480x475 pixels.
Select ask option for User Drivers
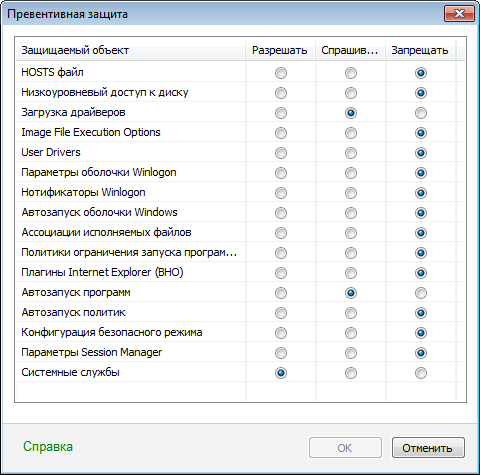351,153
